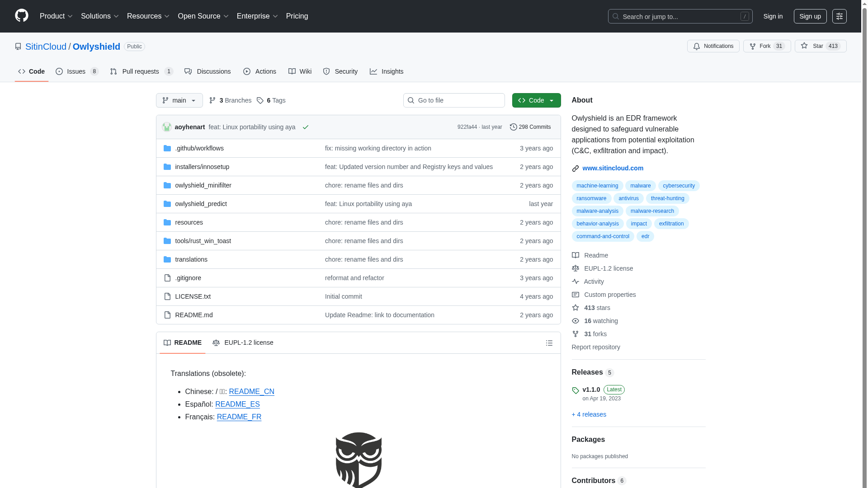Click the Go to file input
The height and width of the screenshot is (488, 868).
click(x=454, y=100)
